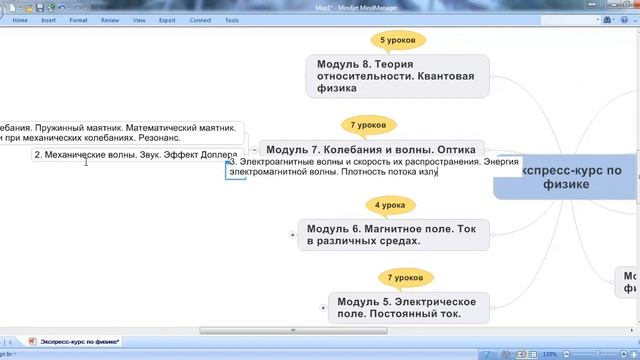The height and width of the screenshot is (360, 640).
Task: Switch to map view icon in status bar
Action: tap(521, 354)
